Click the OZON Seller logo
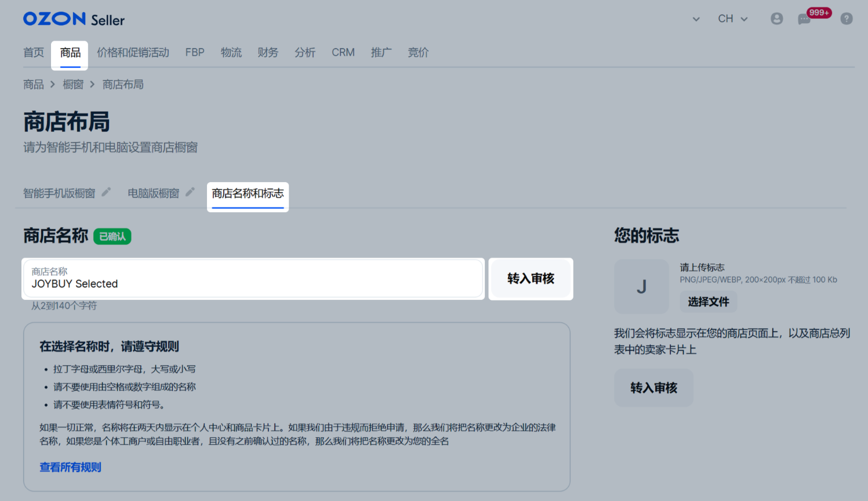The image size is (868, 501). [x=74, y=19]
